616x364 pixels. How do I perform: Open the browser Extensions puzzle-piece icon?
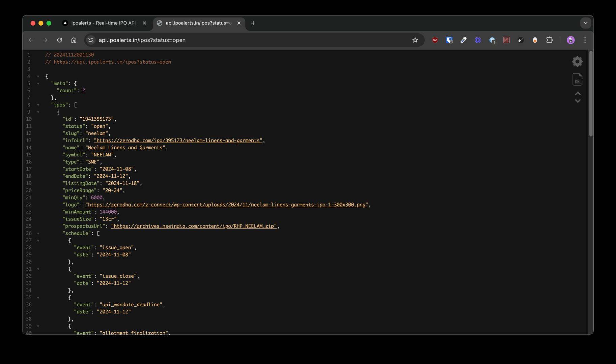pos(550,40)
